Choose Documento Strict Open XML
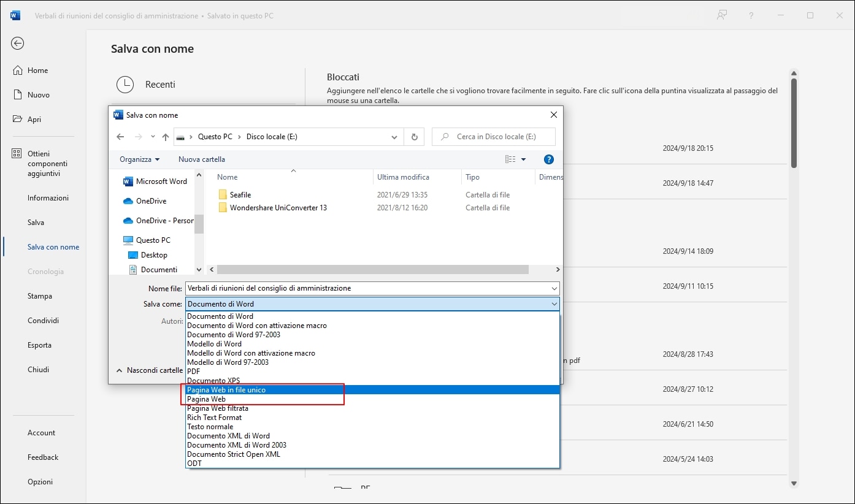This screenshot has width=855, height=504. click(x=372, y=454)
